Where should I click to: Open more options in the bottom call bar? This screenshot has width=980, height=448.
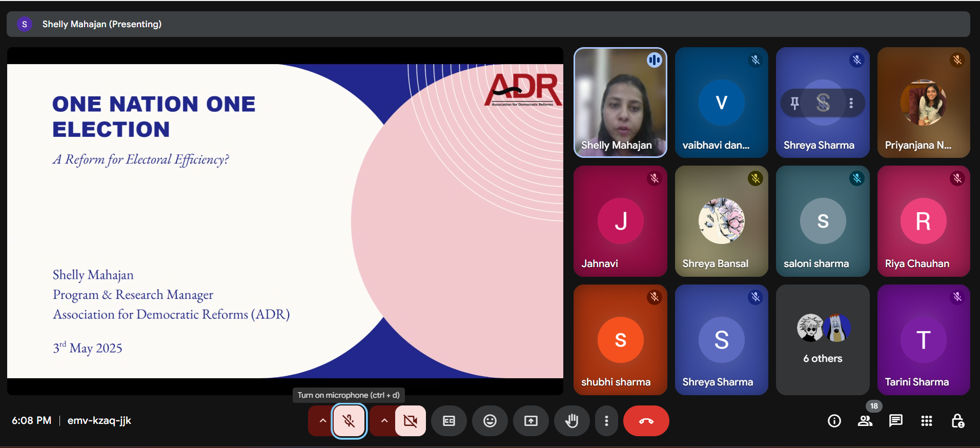point(606,421)
